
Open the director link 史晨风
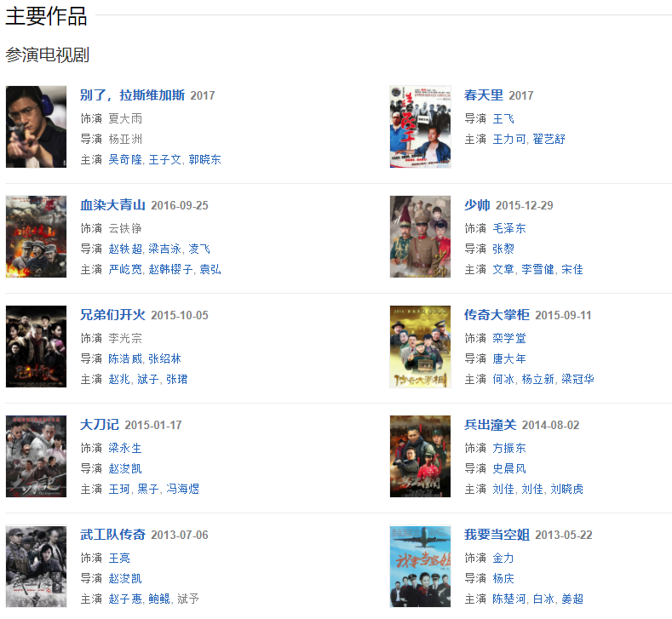509,468
